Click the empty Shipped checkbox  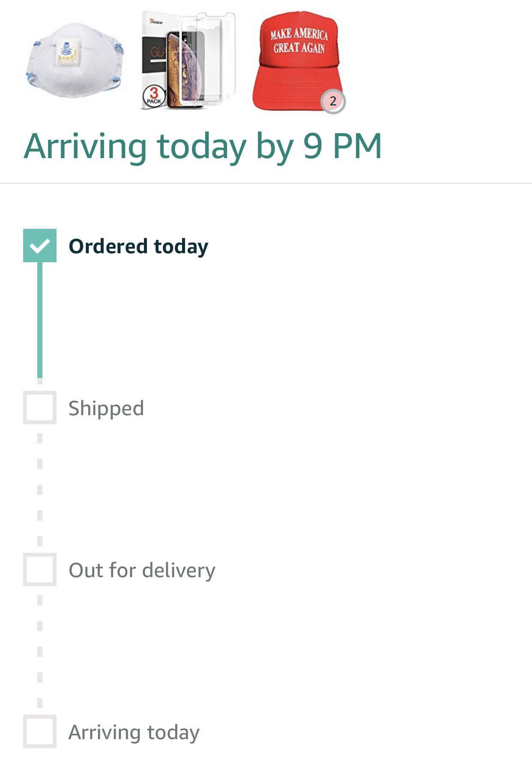[x=40, y=407]
